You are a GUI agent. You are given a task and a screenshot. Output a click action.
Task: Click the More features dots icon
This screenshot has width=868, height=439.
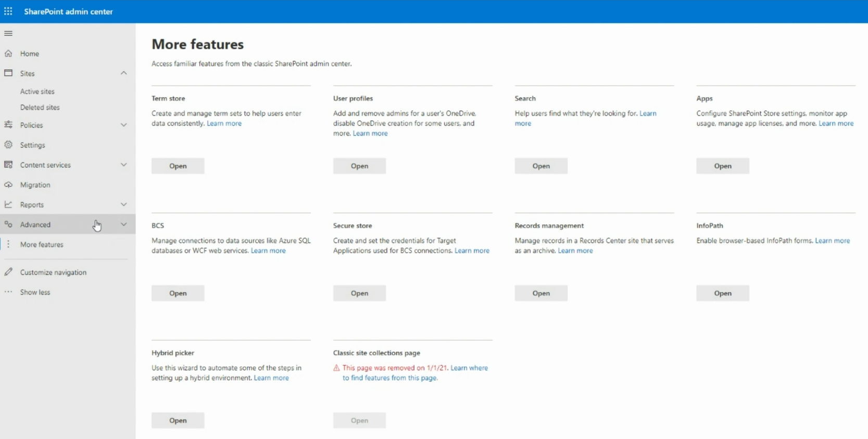[x=8, y=244]
